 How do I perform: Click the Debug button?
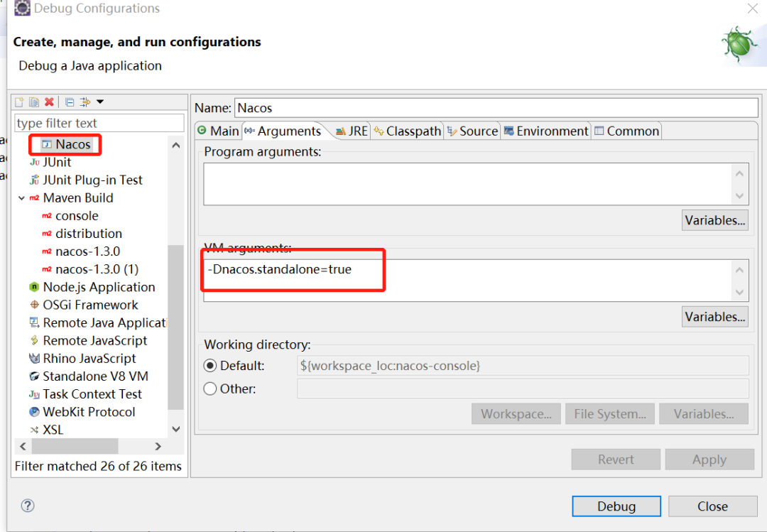coord(616,506)
